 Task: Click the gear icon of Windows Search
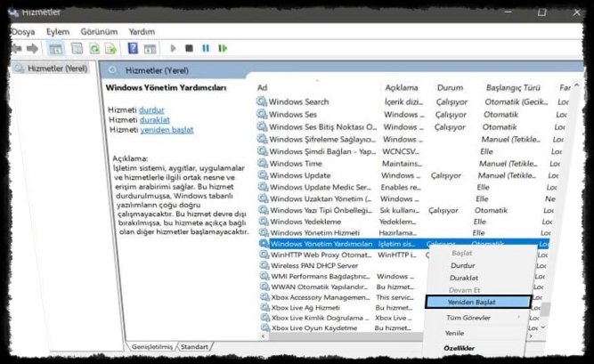(262, 101)
